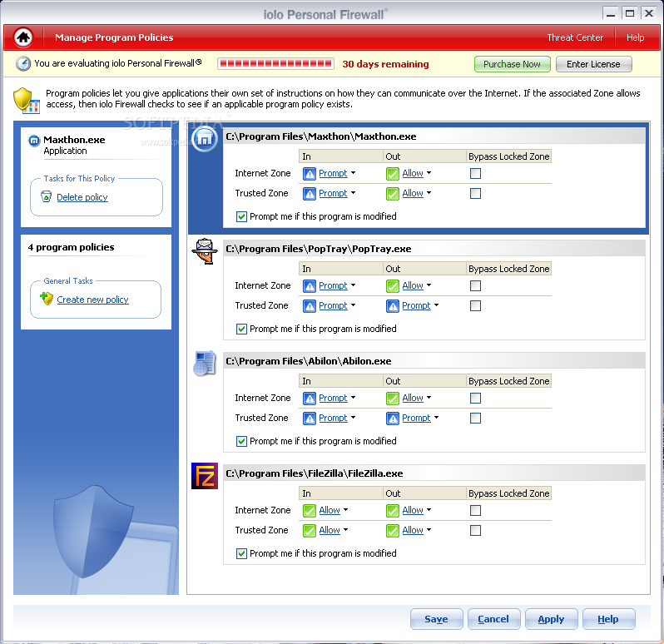Click '30 days remaining' text
664x644 pixels.
pos(385,64)
